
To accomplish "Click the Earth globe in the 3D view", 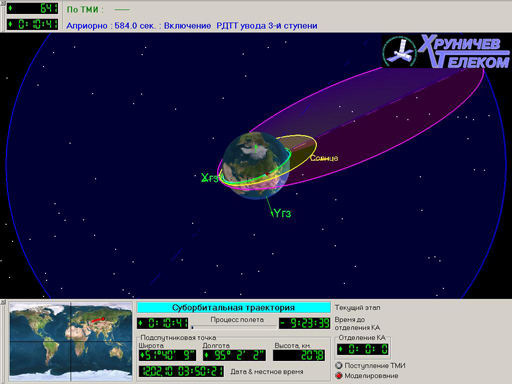I will pyautogui.click(x=256, y=166).
